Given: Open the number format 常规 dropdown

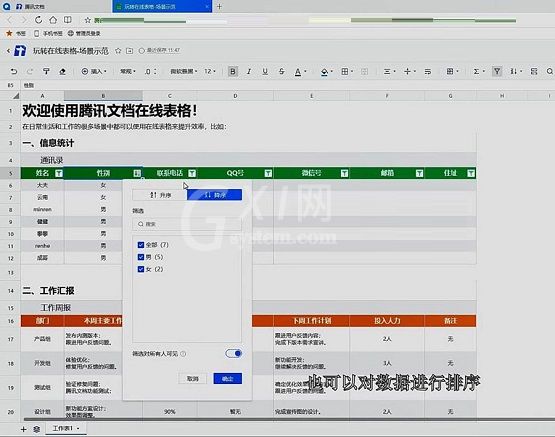Looking at the screenshot, I should [x=128, y=71].
